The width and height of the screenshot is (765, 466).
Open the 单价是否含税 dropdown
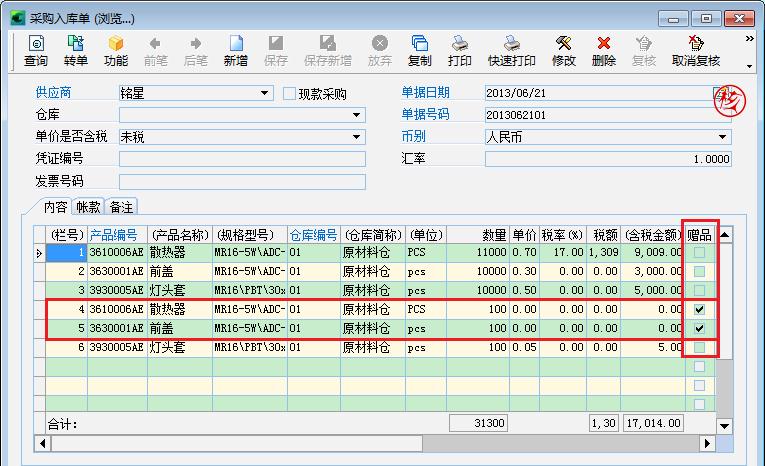(357, 137)
